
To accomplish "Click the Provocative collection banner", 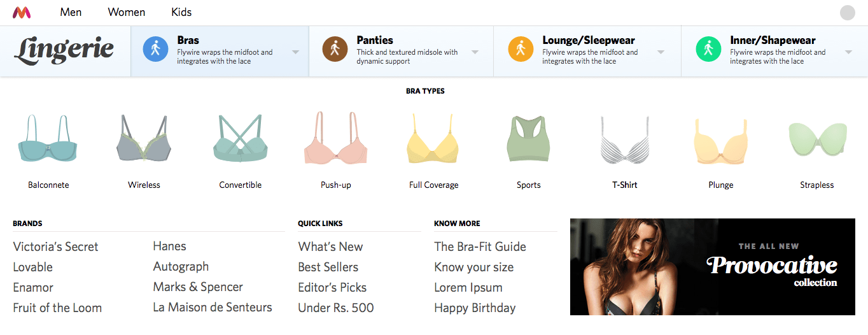I will tap(712, 267).
